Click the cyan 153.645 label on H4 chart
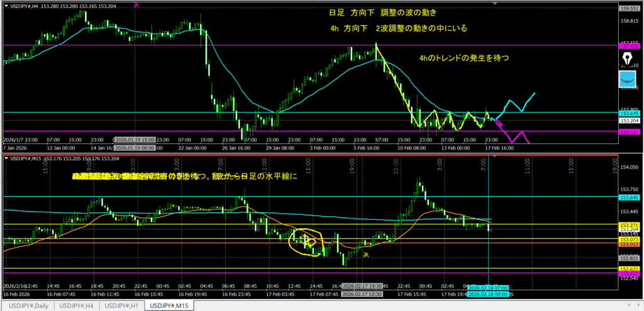 [629, 113]
